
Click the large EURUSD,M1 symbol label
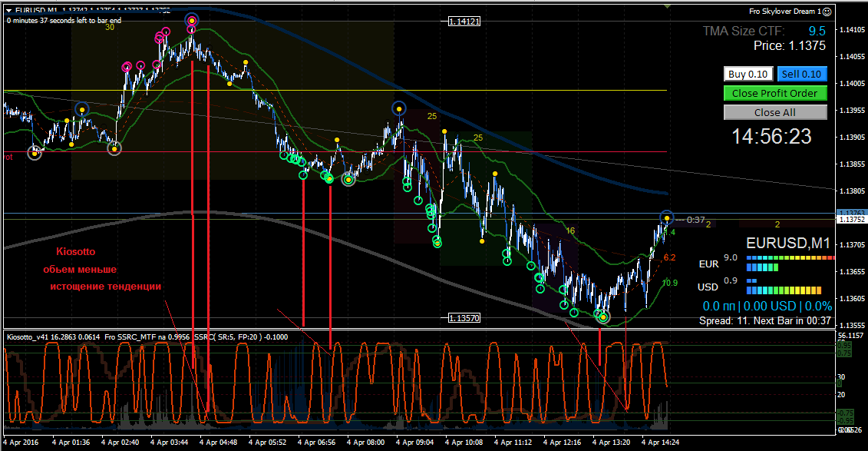tap(788, 244)
